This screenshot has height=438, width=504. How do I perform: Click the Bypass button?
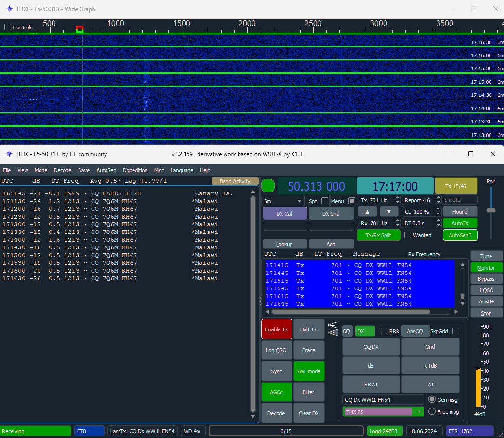tap(486, 279)
